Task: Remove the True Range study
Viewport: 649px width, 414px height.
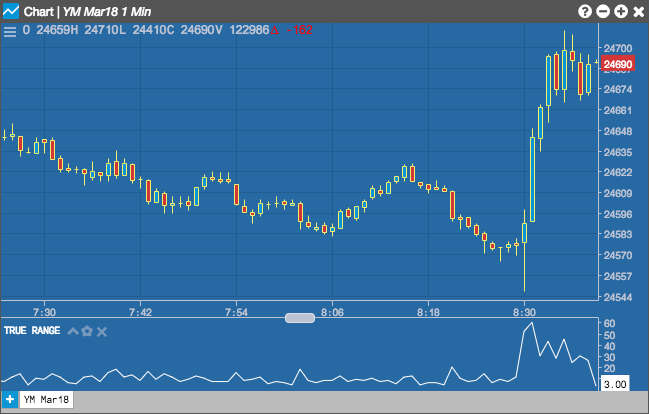Action: click(x=102, y=331)
